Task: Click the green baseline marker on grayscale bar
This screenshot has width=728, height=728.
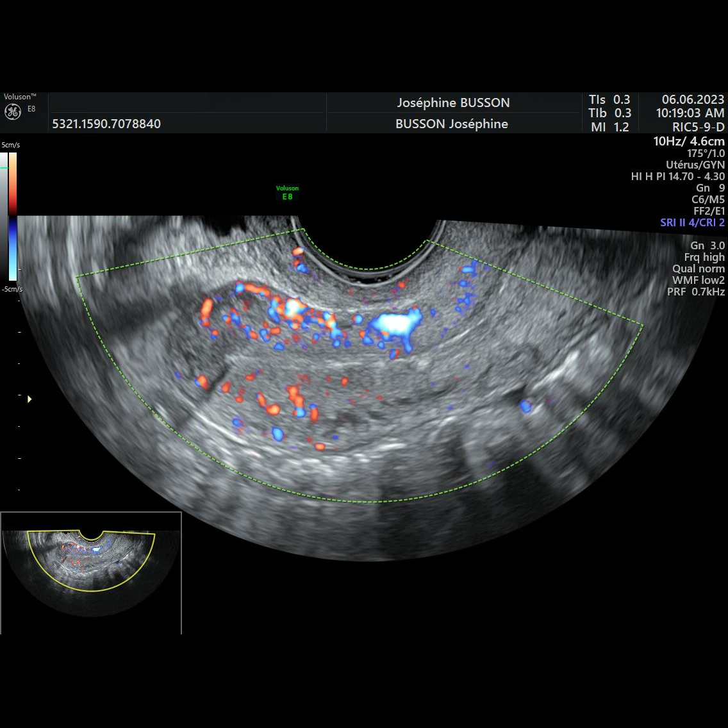Action: pyautogui.click(x=4, y=168)
